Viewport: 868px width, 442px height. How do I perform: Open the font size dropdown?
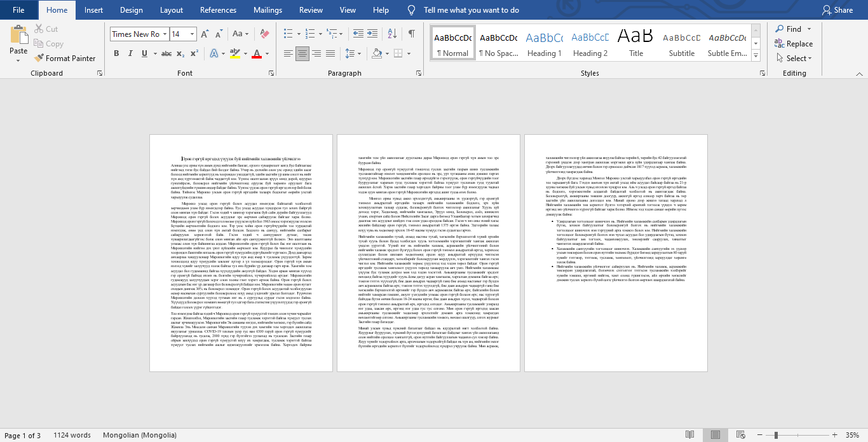coord(193,34)
